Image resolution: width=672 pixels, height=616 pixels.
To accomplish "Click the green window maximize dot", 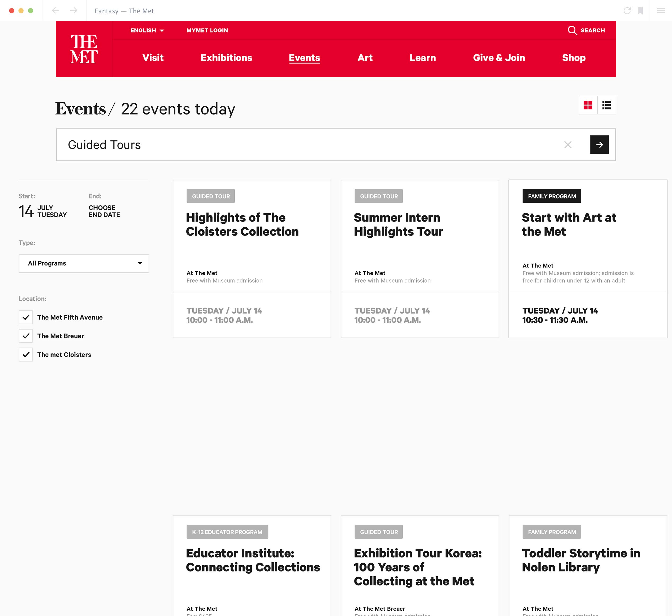I will [x=31, y=11].
